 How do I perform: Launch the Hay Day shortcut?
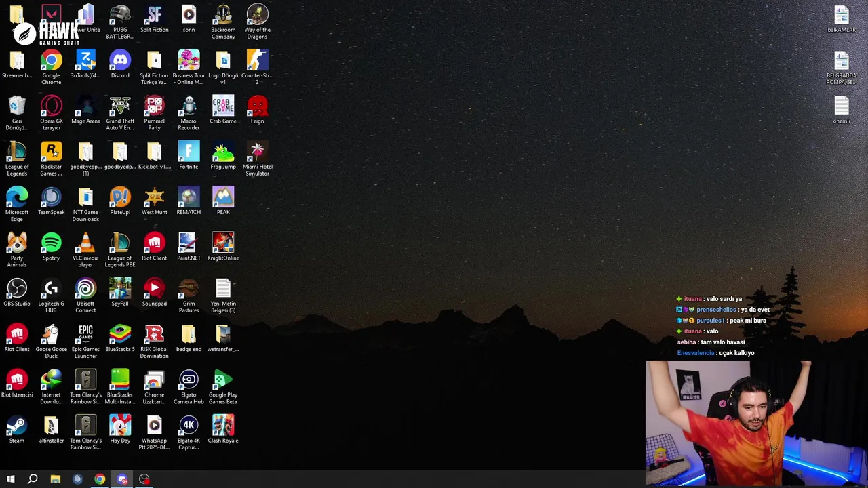click(120, 425)
